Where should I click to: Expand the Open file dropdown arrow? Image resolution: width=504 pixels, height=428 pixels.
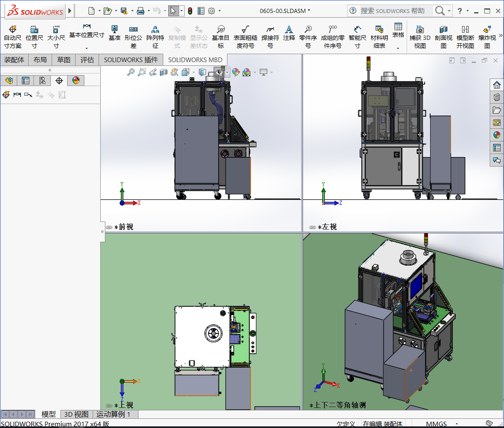115,11
